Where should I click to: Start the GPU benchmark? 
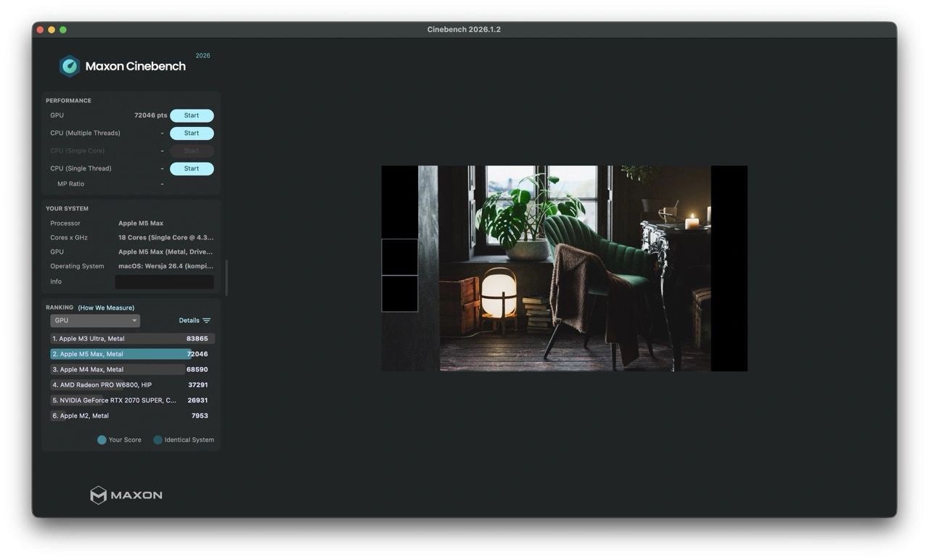tap(192, 115)
